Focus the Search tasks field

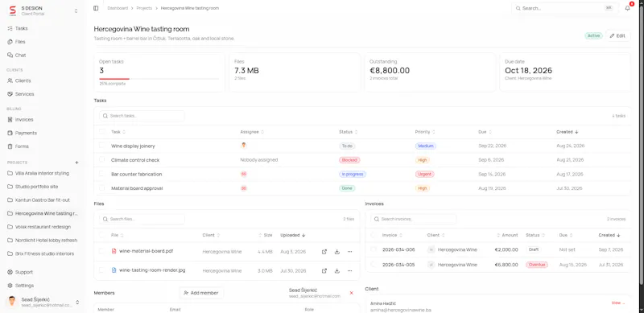click(142, 116)
